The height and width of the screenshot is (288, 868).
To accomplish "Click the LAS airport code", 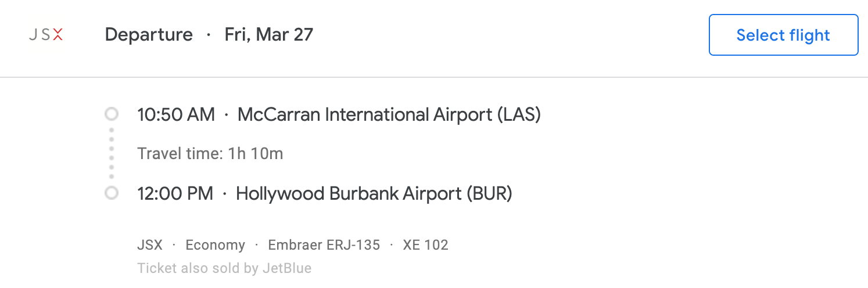I will point(519,115).
